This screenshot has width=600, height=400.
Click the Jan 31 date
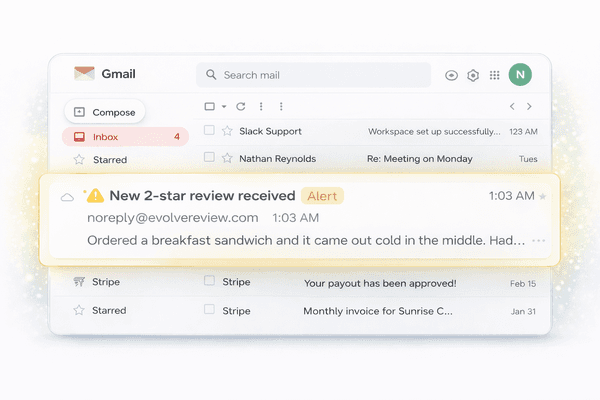(x=523, y=312)
